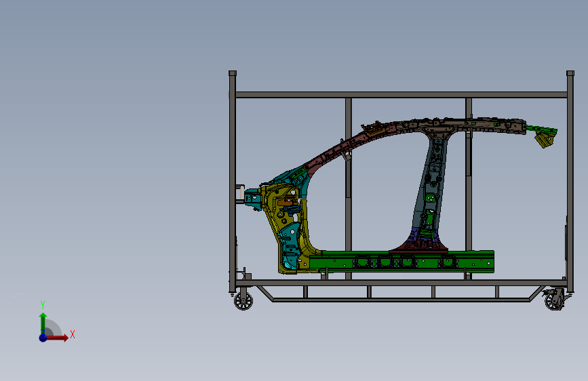
Task: Click the blue Z axis ball of the triad
Action: [43, 338]
